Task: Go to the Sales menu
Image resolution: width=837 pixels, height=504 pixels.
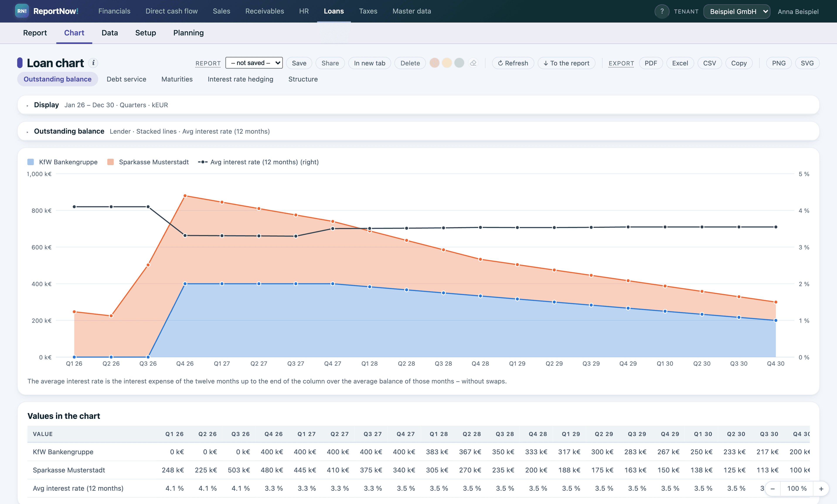Action: (x=221, y=11)
